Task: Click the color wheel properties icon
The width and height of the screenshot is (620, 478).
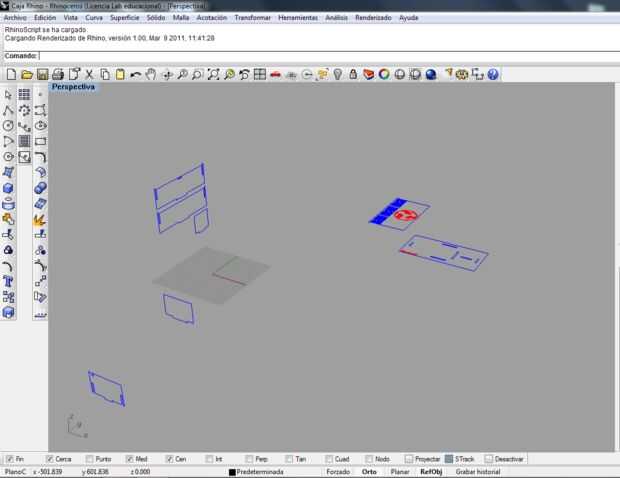Action: 384,74
